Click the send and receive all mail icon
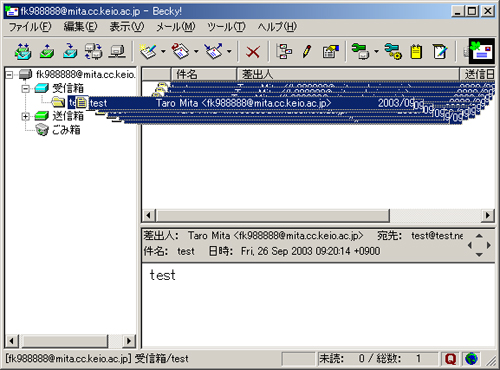This screenshot has height=370, width=500. (x=23, y=51)
